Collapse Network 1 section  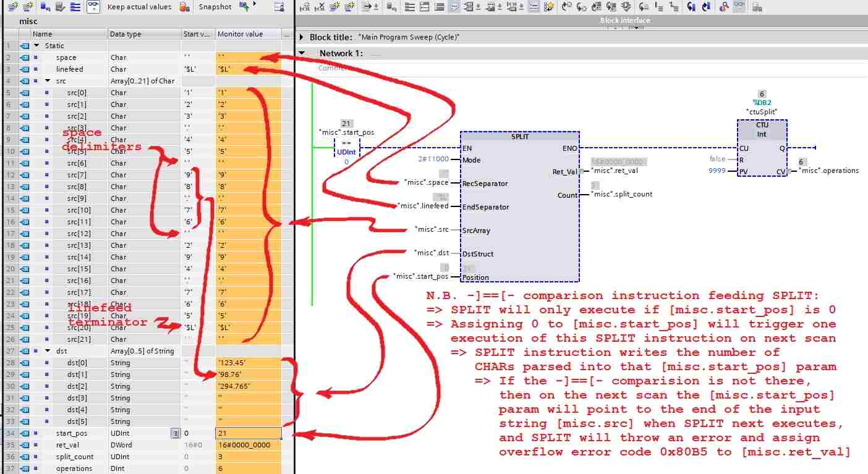point(302,53)
